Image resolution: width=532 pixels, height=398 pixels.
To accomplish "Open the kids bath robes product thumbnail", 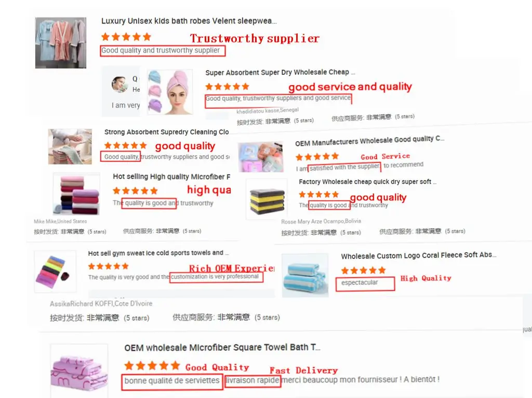I will click(61, 43).
